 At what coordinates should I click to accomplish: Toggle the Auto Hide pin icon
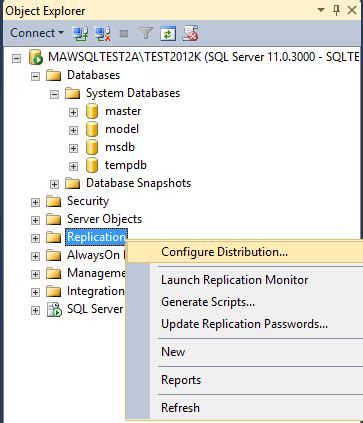pyautogui.click(x=336, y=10)
